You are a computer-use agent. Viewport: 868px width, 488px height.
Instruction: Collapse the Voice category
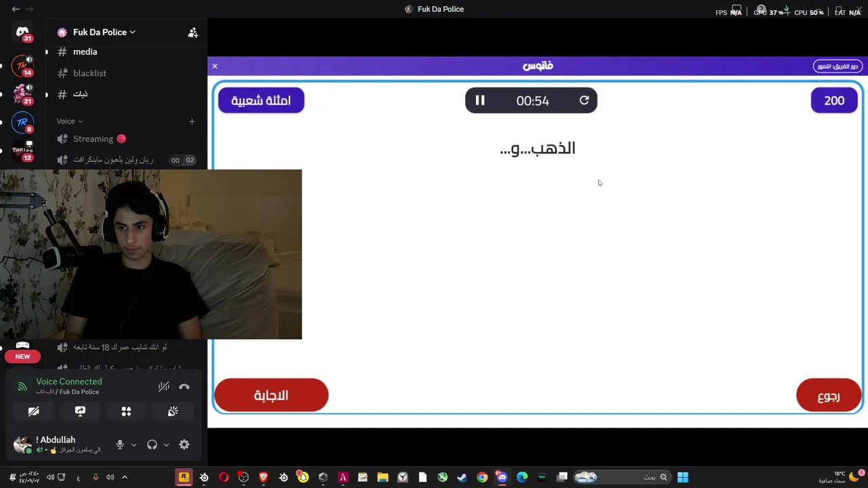click(x=69, y=121)
